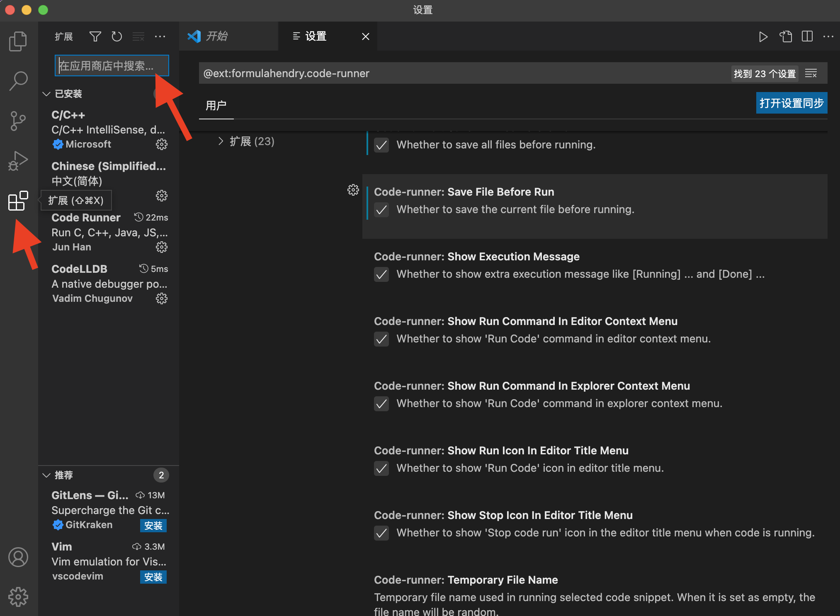Open extensions panel more actions menu
The image size is (840, 616).
(x=160, y=36)
